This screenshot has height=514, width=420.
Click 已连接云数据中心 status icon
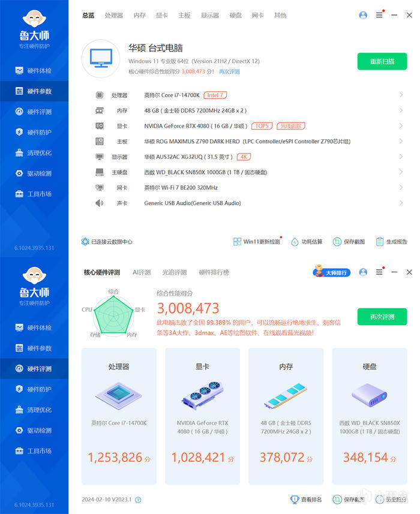[x=85, y=242]
